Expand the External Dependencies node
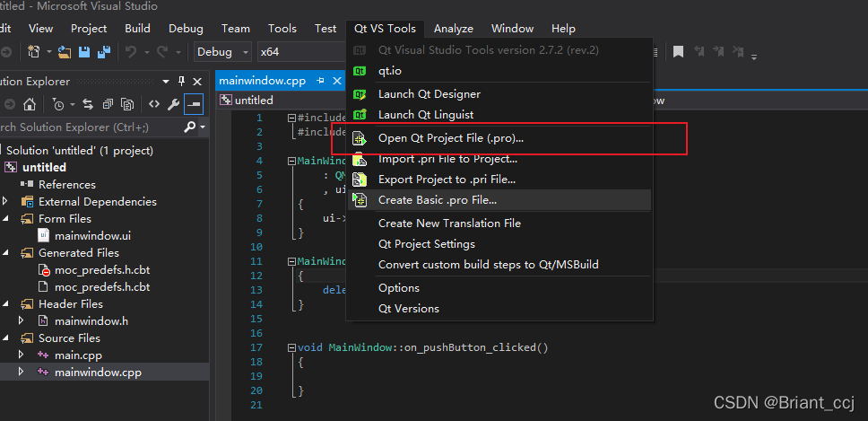Image resolution: width=868 pixels, height=421 pixels. coord(5,201)
